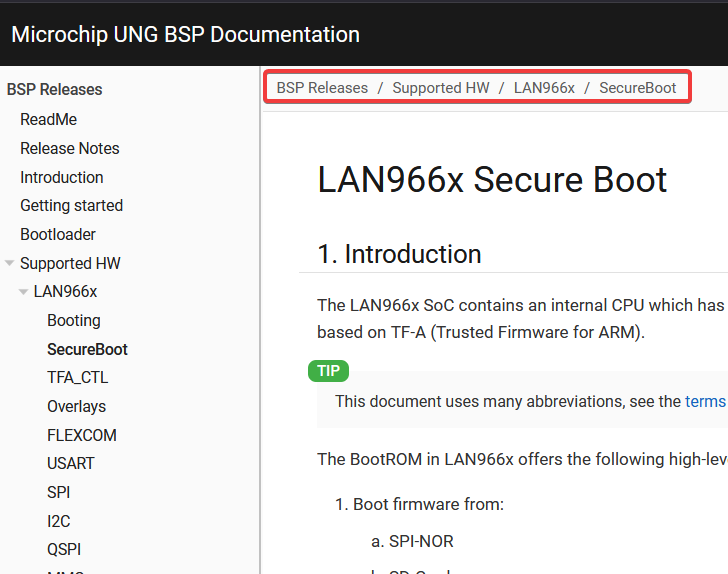
Task: Click BSP Releases breadcrumb link
Action: point(322,88)
